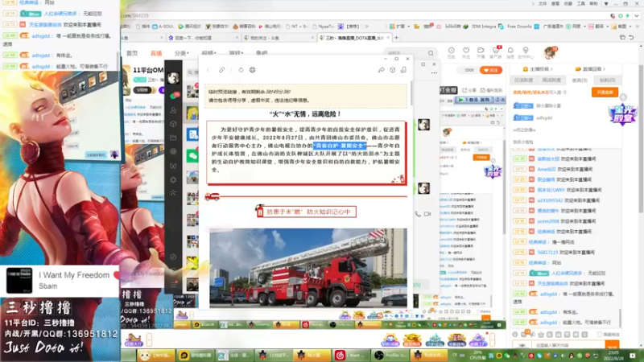Click the chat list vertical scrollbar
Image resolution: width=644 pixels, height=362 pixels.
[x=619, y=318]
